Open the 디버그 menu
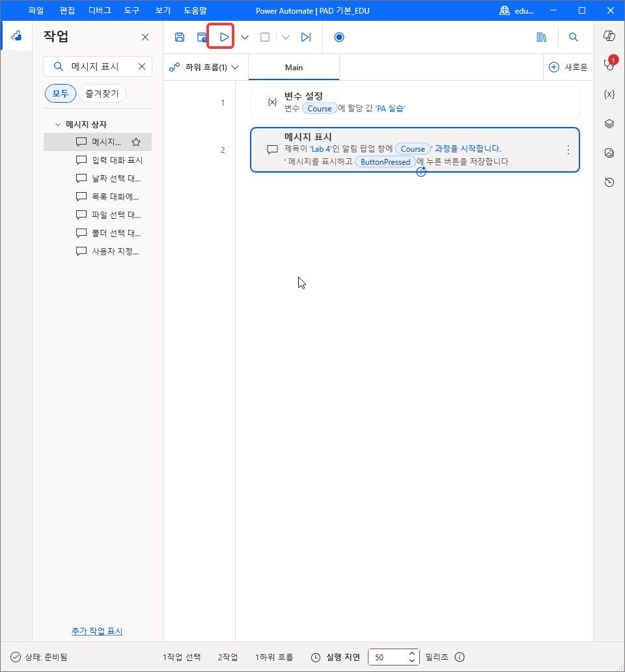Image resolution: width=625 pixels, height=672 pixels. click(x=100, y=10)
